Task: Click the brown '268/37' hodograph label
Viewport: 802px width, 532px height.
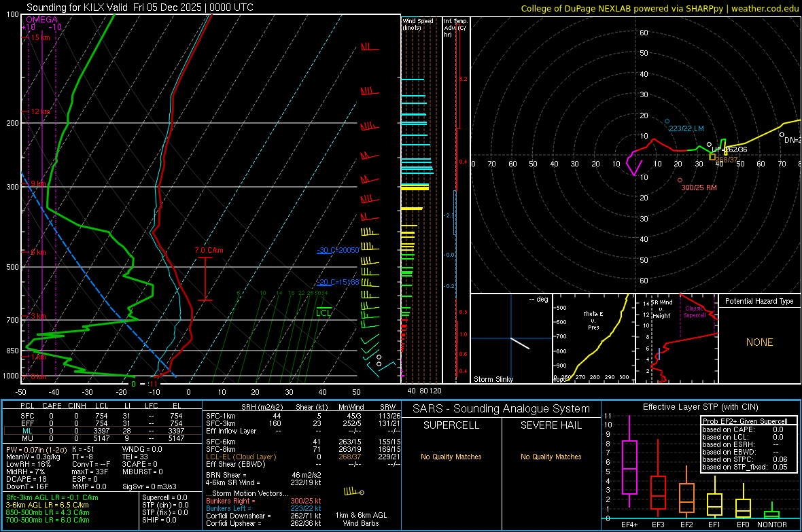Action: (x=727, y=160)
